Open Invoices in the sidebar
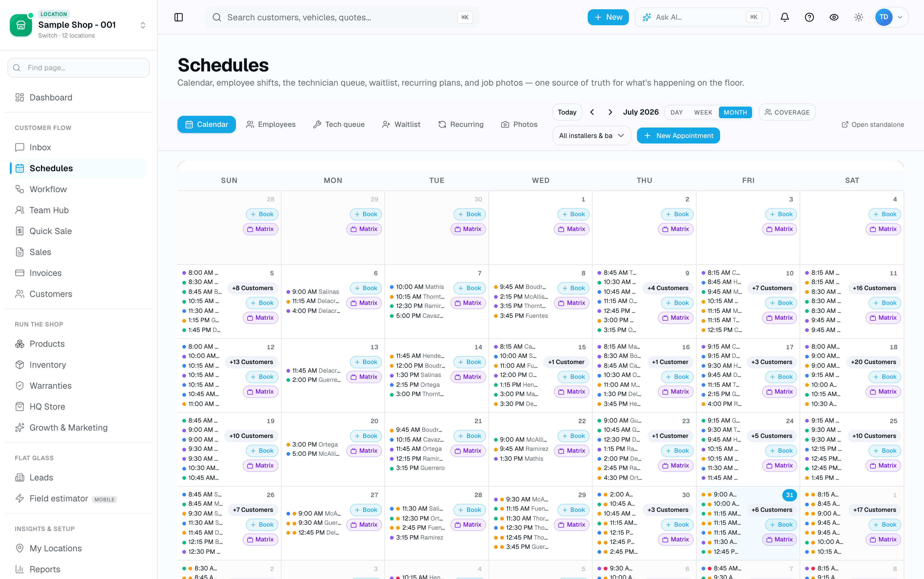924x579 pixels. pos(79,273)
